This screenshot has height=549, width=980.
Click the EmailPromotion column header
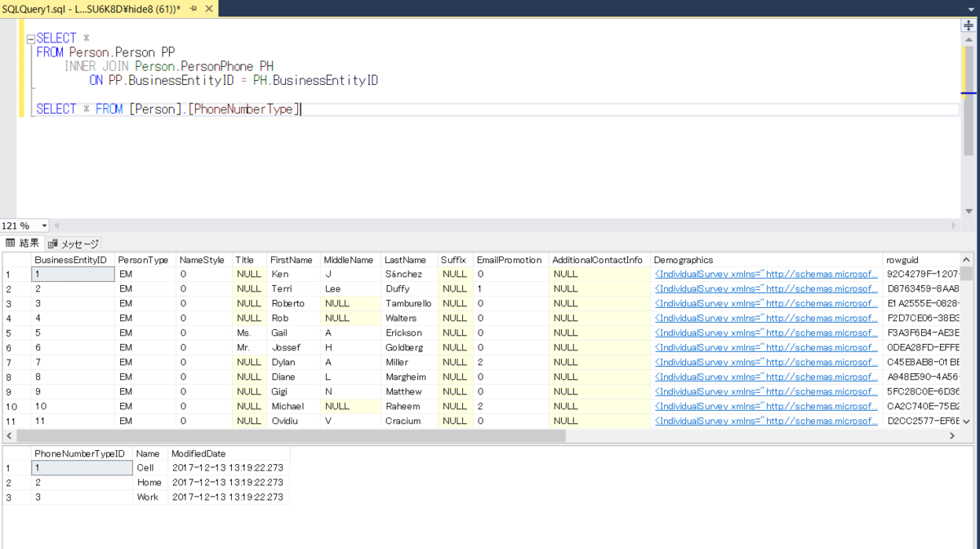click(511, 260)
